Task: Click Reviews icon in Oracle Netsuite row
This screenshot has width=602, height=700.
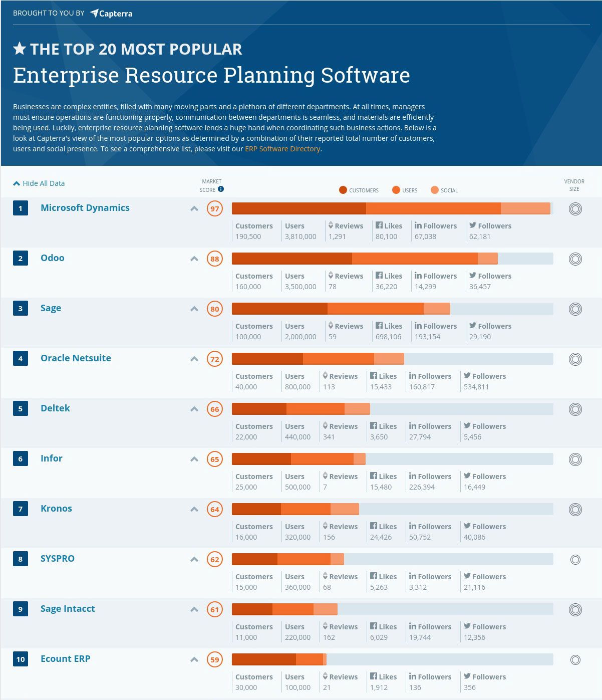Action: coord(325,376)
